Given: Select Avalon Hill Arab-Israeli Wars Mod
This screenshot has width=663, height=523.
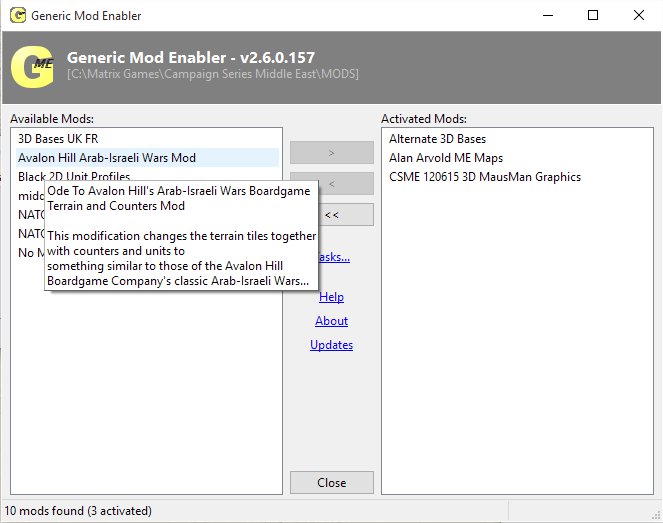Looking at the screenshot, I should (147, 158).
